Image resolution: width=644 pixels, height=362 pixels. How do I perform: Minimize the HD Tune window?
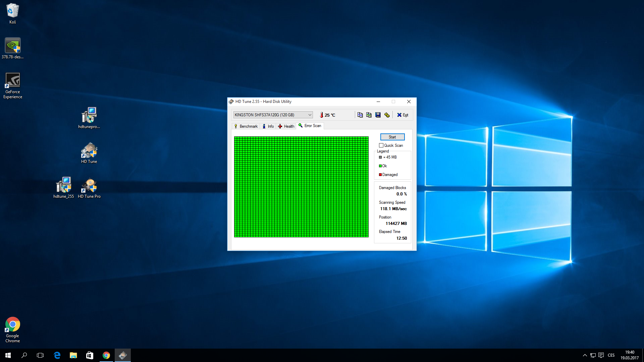tap(378, 102)
